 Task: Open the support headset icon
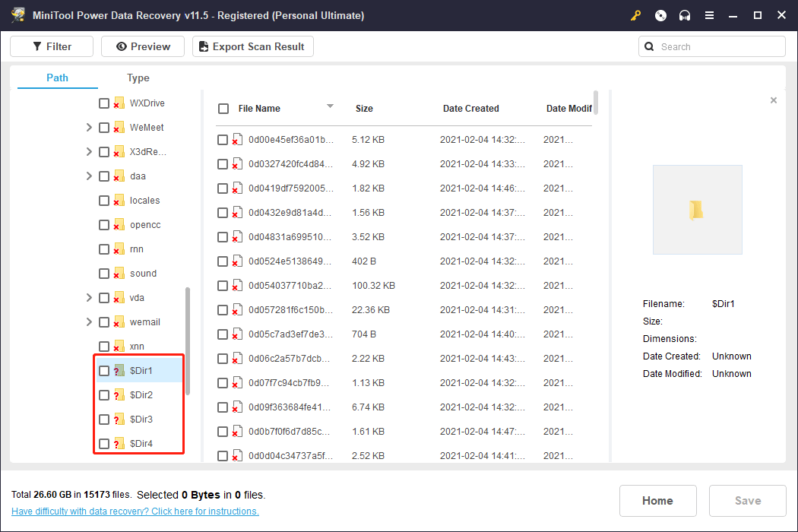coord(685,16)
